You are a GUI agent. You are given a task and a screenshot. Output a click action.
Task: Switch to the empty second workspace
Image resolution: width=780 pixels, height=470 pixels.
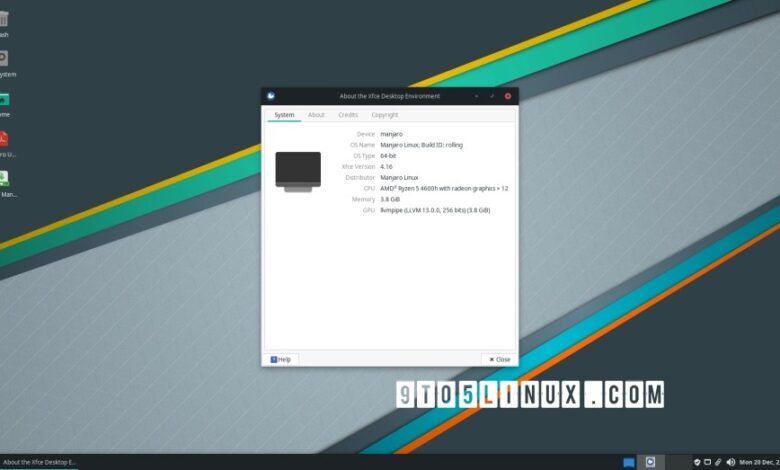point(678,462)
